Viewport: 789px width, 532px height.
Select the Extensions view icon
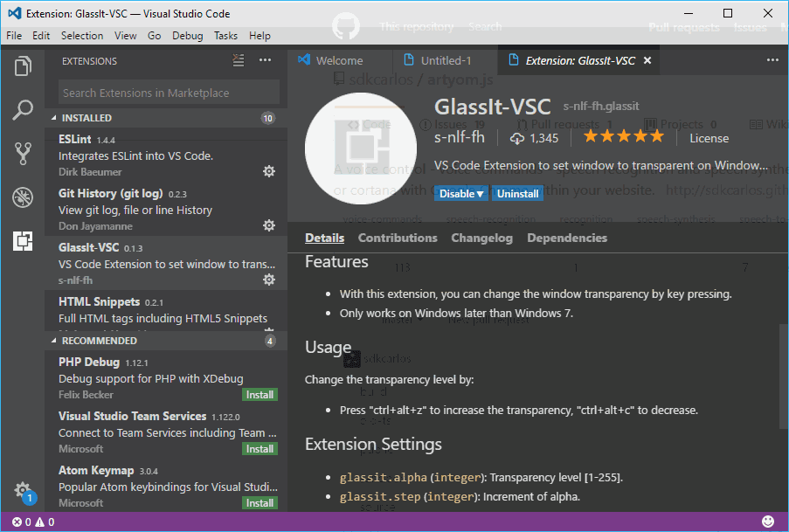23,241
